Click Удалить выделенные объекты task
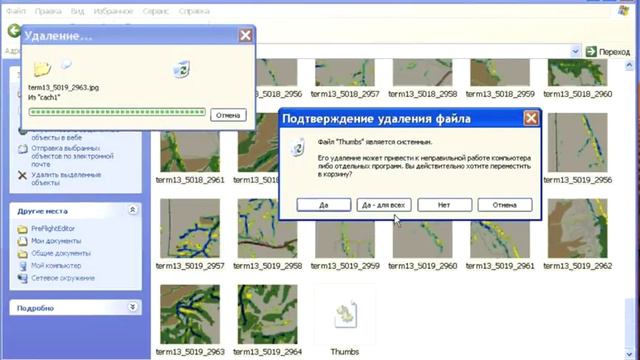The height and width of the screenshot is (360, 640). pyautogui.click(x=66, y=179)
